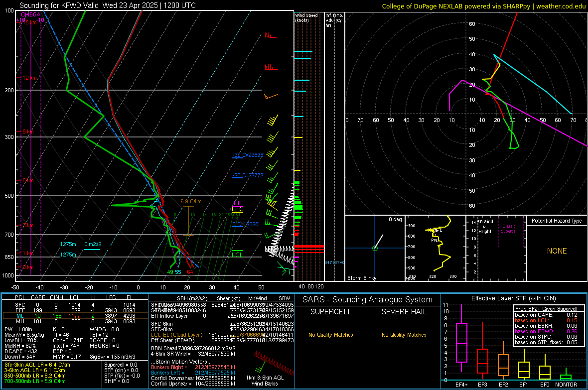Click the 'Potential Hazard Type' heading
The image size is (588, 390).
[557, 221]
